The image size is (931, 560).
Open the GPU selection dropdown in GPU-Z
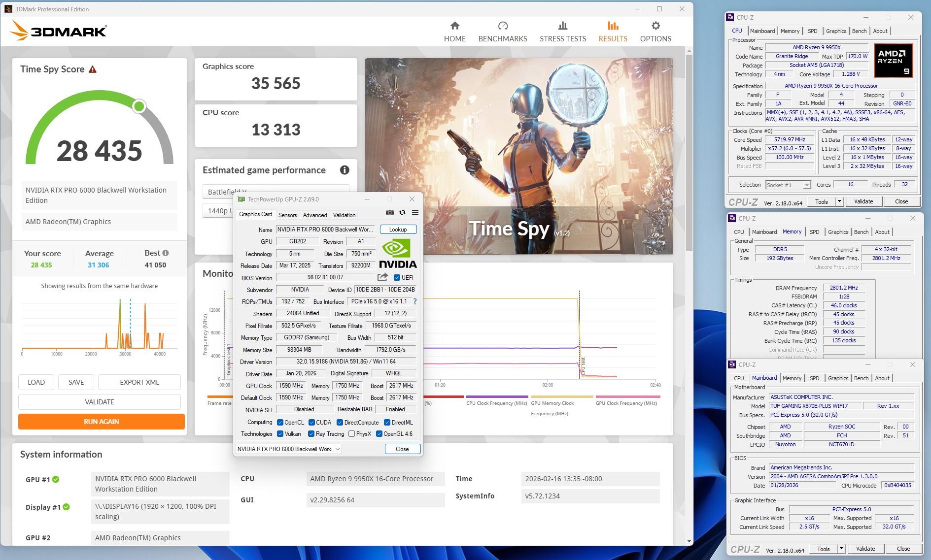pos(288,449)
